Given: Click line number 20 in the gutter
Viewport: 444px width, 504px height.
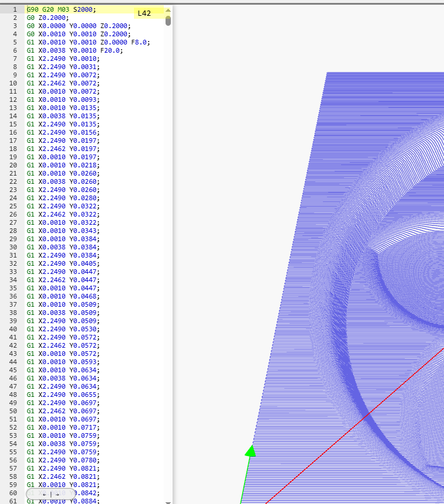Looking at the screenshot, I should 13,165.
